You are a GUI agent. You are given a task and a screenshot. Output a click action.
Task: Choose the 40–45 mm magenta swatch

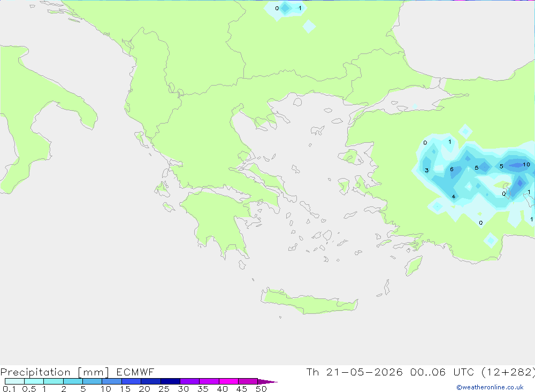[228, 381]
